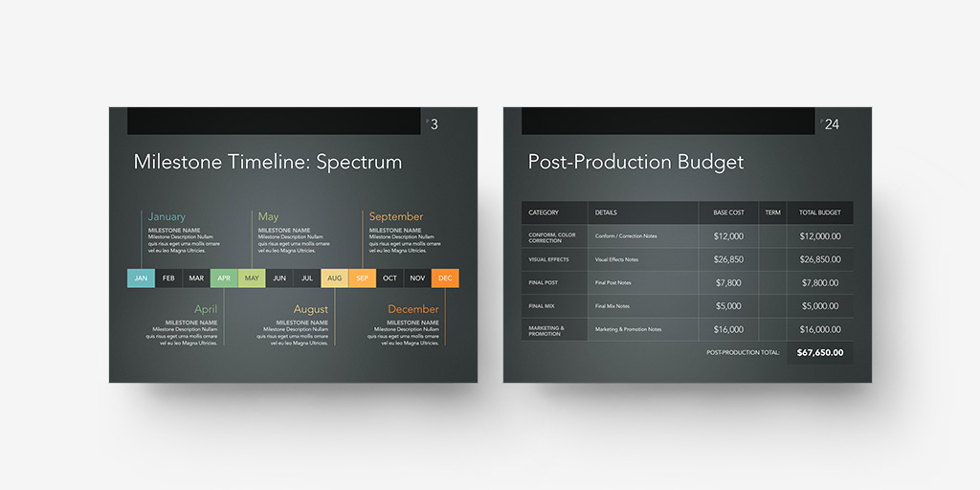Select 'MILESTONE NAME' under September
This screenshot has width=980, height=490.
(x=394, y=230)
